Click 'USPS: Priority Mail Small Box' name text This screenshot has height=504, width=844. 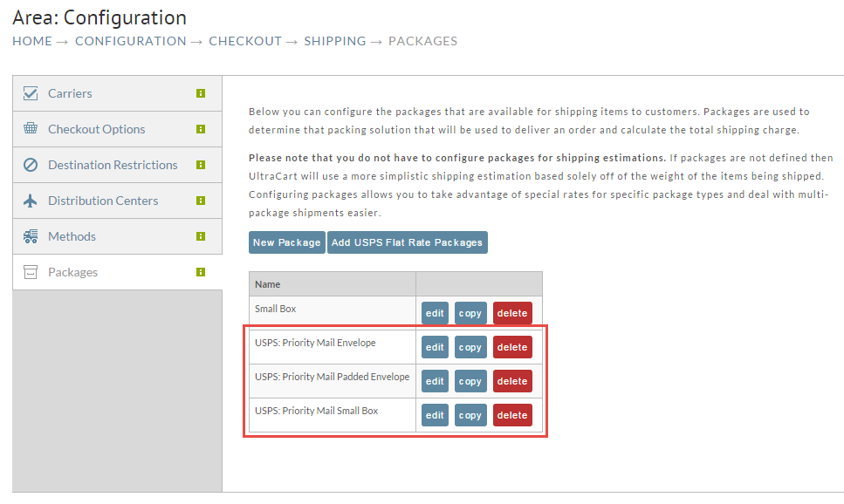(317, 411)
